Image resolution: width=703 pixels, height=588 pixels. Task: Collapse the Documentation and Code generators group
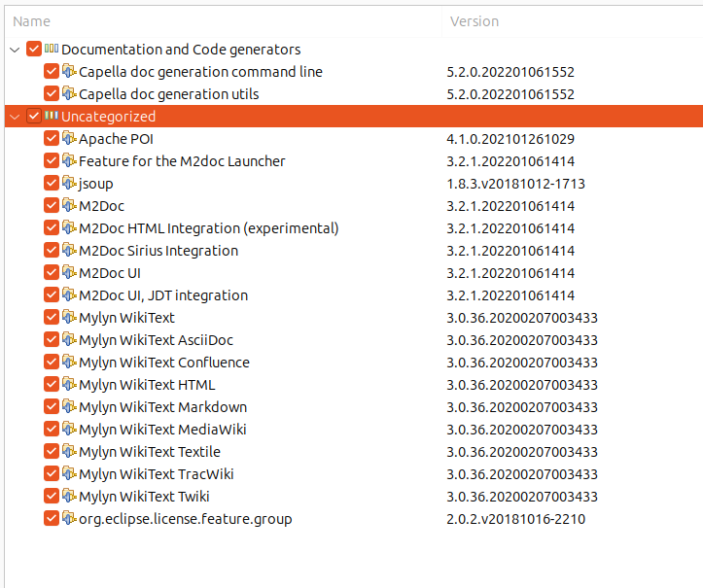(14, 50)
